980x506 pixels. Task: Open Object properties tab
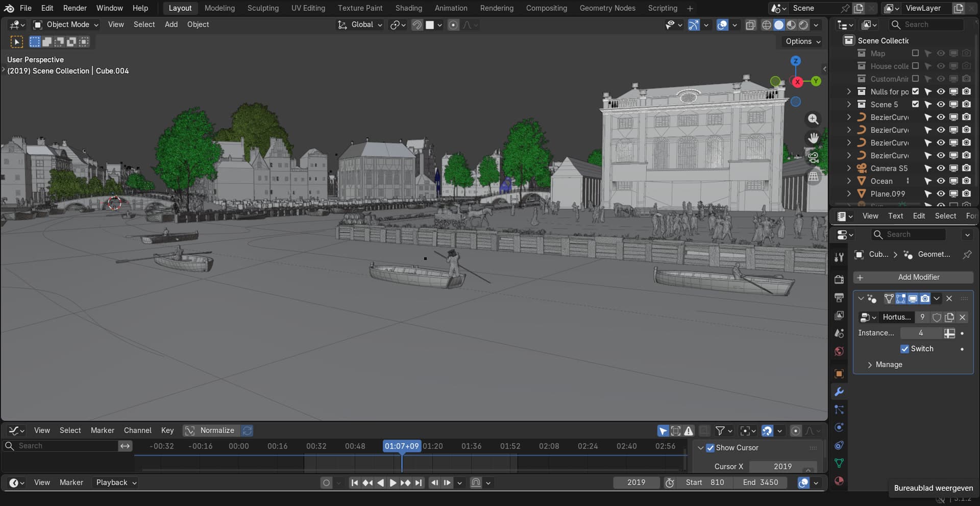(839, 374)
